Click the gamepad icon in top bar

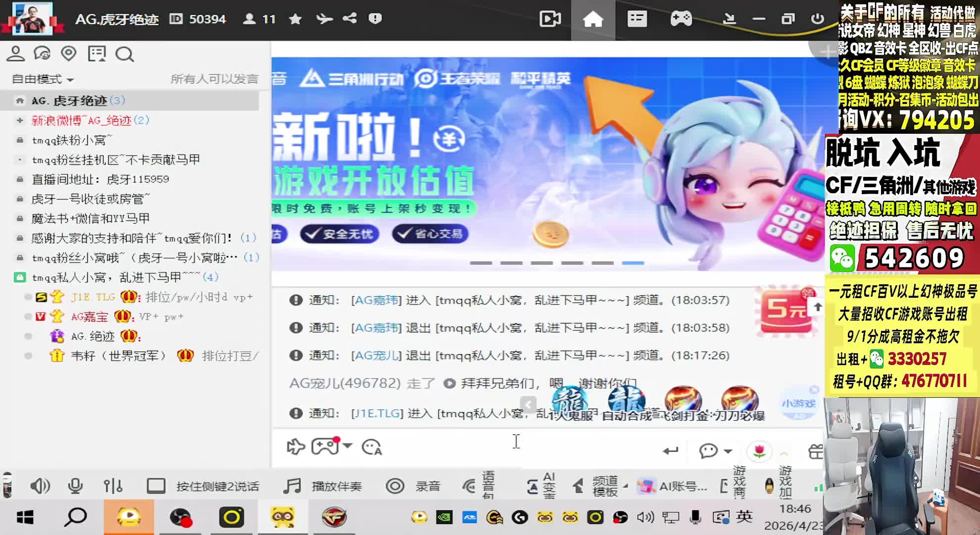681,19
